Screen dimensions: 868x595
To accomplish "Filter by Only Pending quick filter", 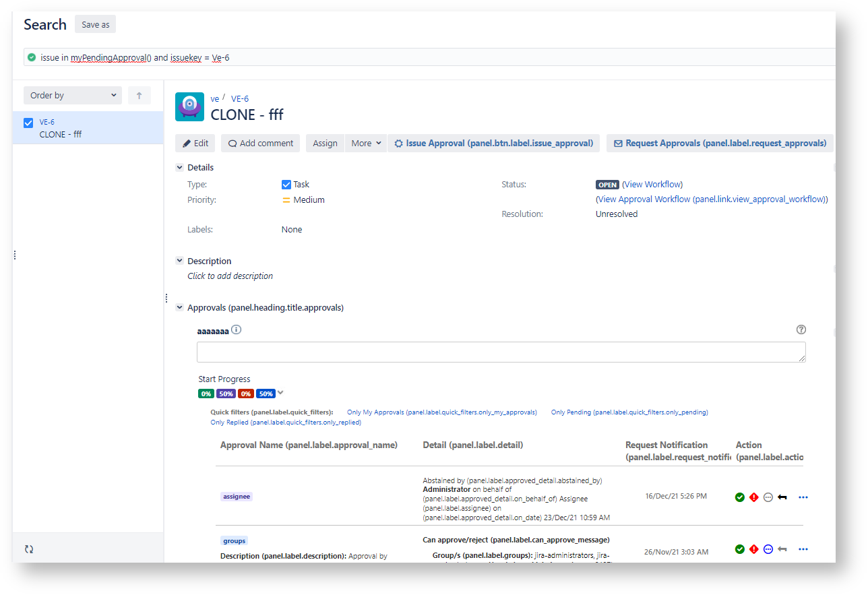I will (x=629, y=412).
